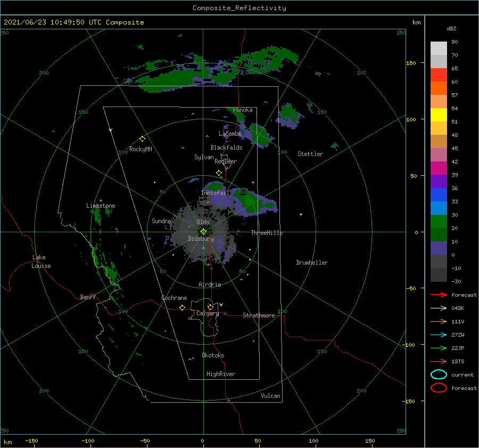Click the Blackfalds label

[x=226, y=148]
